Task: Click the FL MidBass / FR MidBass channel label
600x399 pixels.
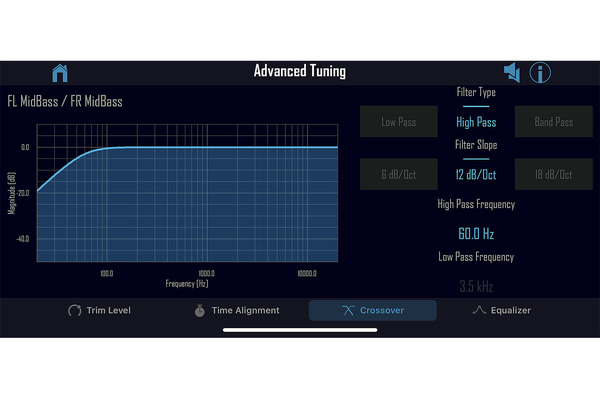Action: point(65,101)
